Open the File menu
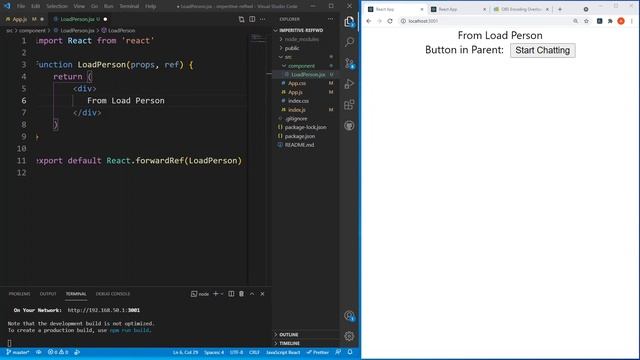 (x=21, y=6)
